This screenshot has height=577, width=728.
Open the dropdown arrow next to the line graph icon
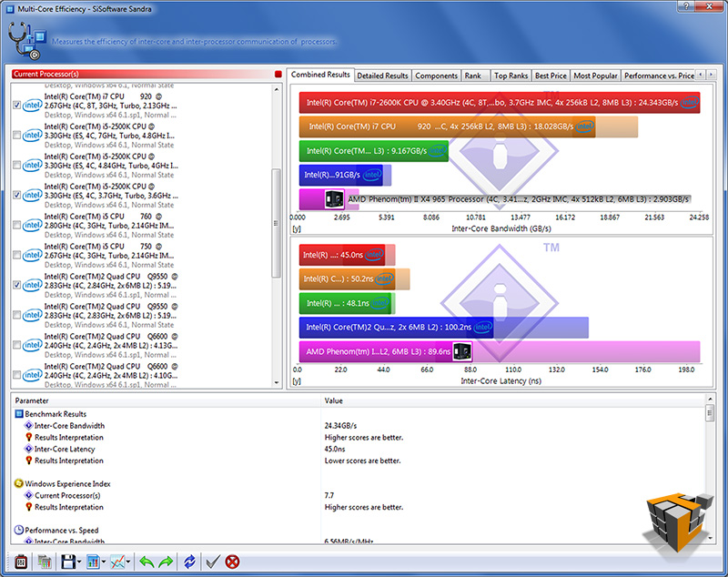click(128, 562)
